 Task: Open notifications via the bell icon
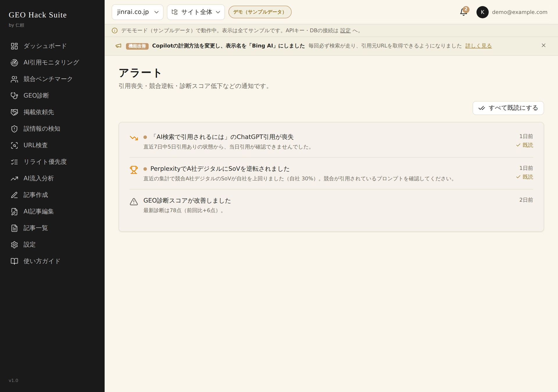(x=464, y=12)
